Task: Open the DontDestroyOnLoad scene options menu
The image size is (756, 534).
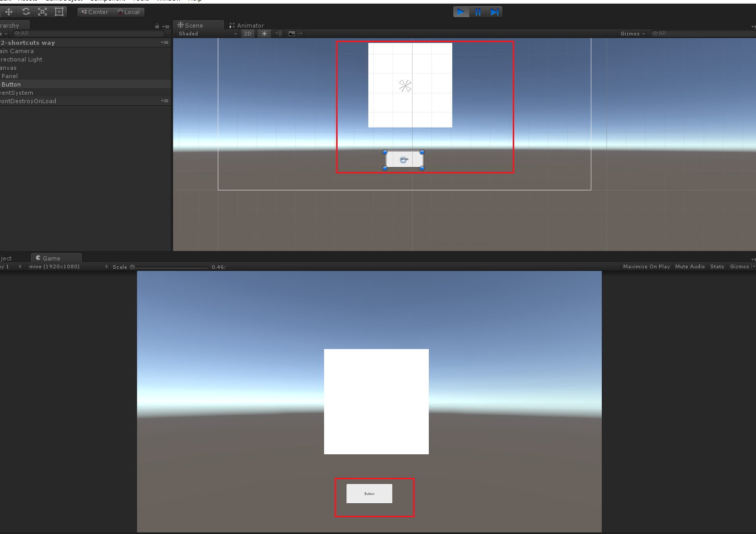Action: tap(165, 101)
